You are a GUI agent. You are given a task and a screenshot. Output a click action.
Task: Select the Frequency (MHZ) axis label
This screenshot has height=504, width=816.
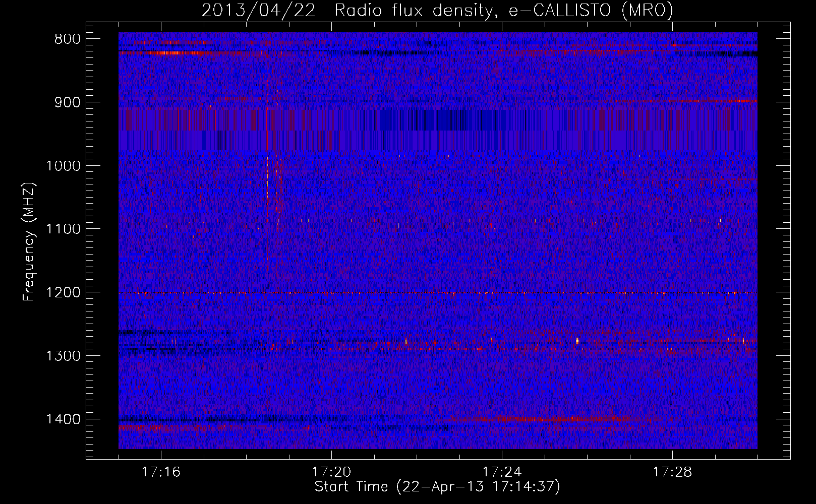point(29,242)
